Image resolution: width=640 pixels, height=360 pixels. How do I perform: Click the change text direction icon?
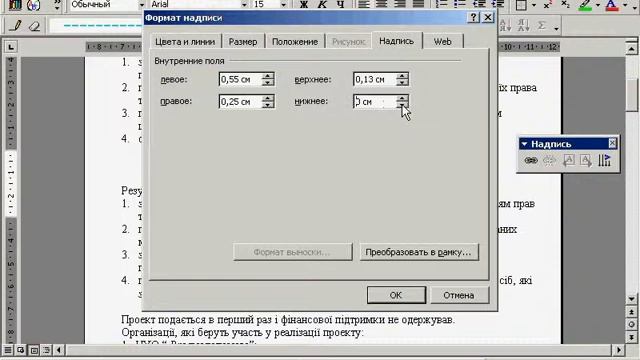604,160
